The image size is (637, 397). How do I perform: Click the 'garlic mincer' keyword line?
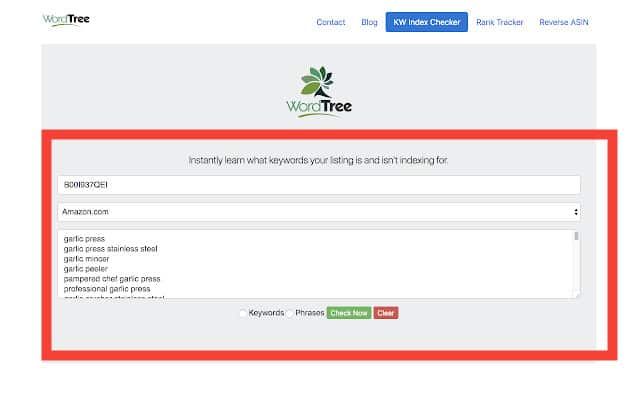[x=87, y=259]
